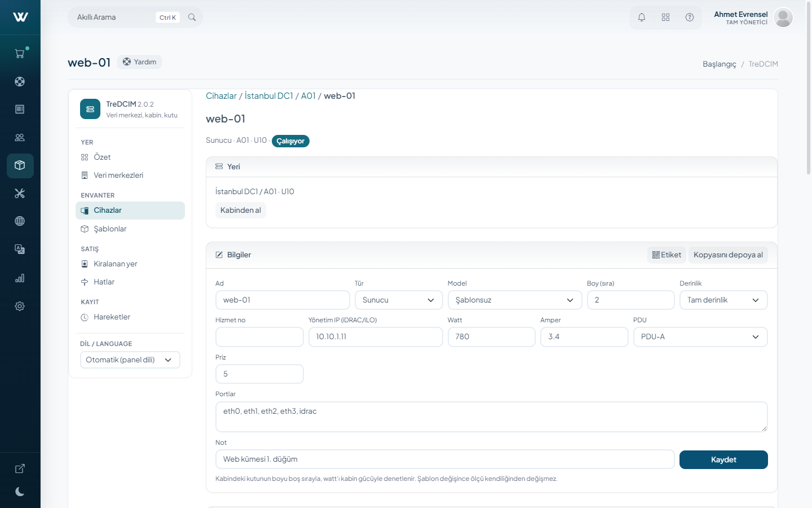Click the Kaydet button

(723, 460)
